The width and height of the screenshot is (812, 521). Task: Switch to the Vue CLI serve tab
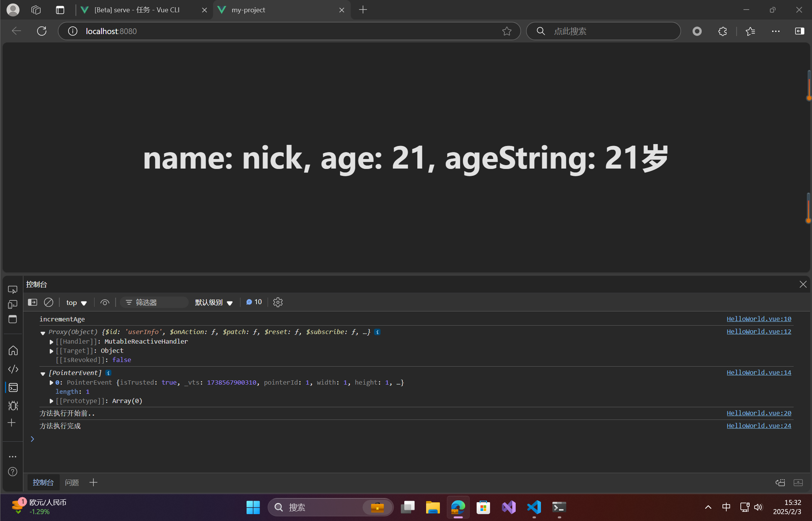click(137, 10)
